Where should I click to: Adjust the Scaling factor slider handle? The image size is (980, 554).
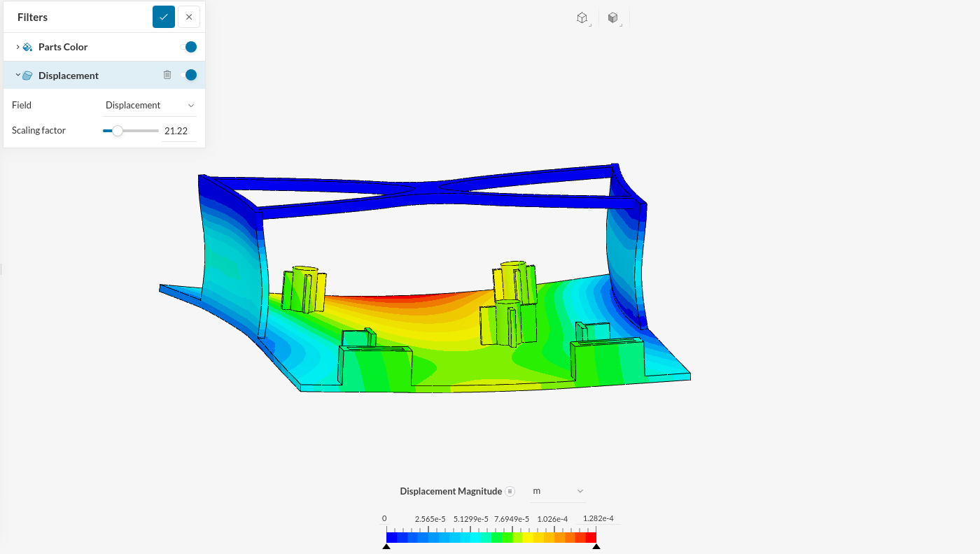pyautogui.click(x=118, y=131)
